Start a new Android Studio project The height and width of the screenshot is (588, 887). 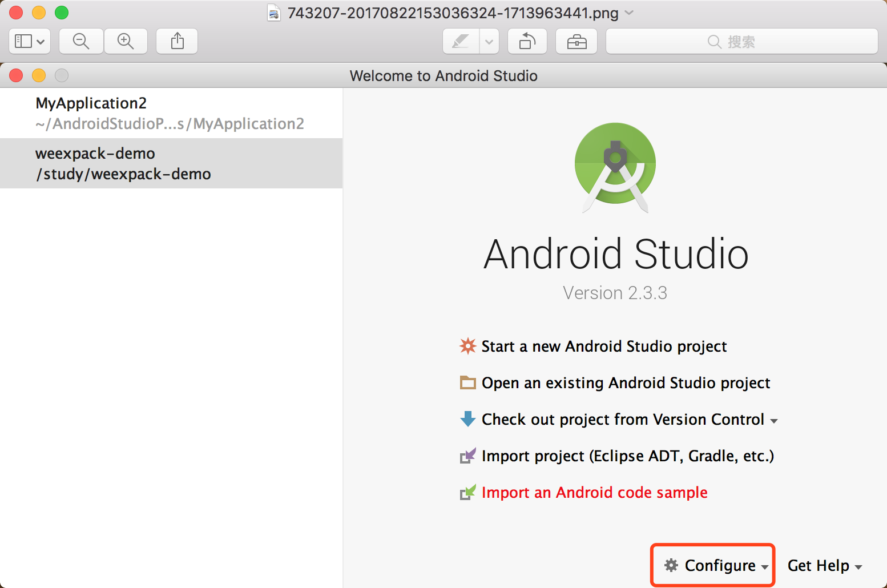pyautogui.click(x=604, y=346)
